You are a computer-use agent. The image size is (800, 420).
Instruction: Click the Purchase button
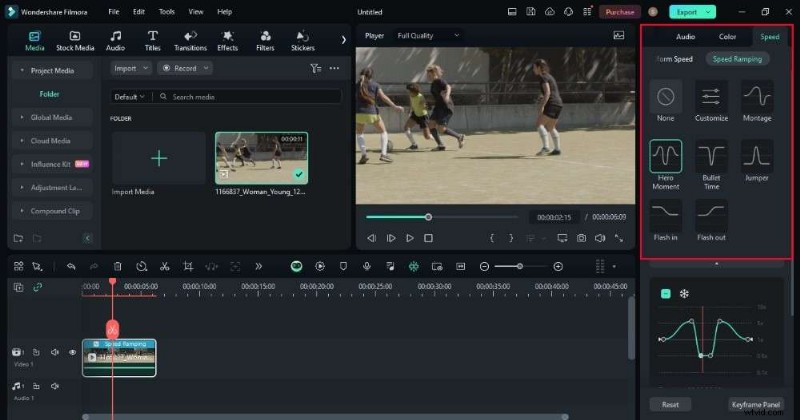620,12
